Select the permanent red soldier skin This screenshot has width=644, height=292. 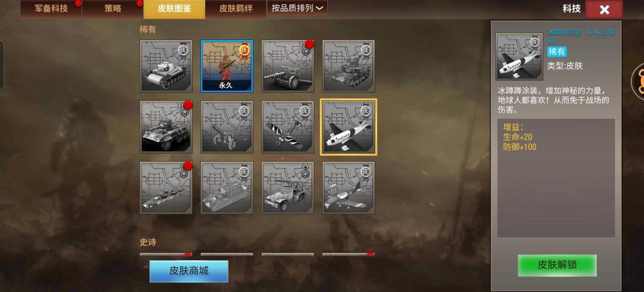coord(227,66)
